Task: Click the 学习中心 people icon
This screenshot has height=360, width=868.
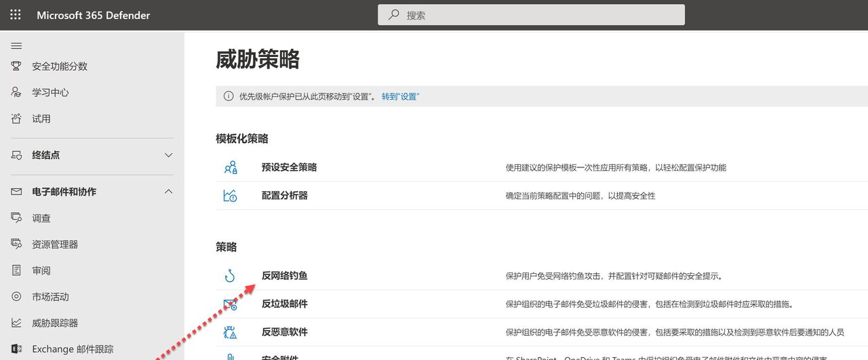Action: [x=16, y=92]
